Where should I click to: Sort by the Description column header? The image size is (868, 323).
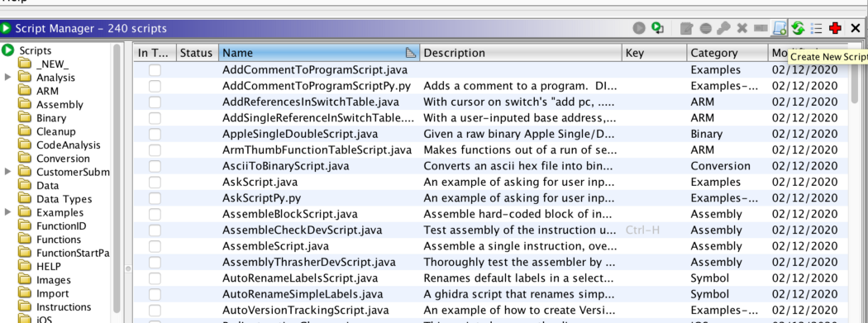coord(521,53)
